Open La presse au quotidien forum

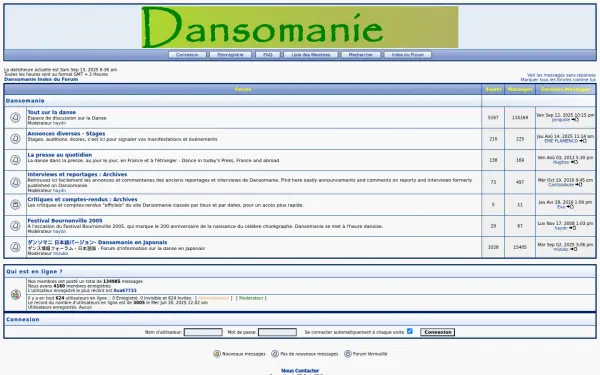60,155
